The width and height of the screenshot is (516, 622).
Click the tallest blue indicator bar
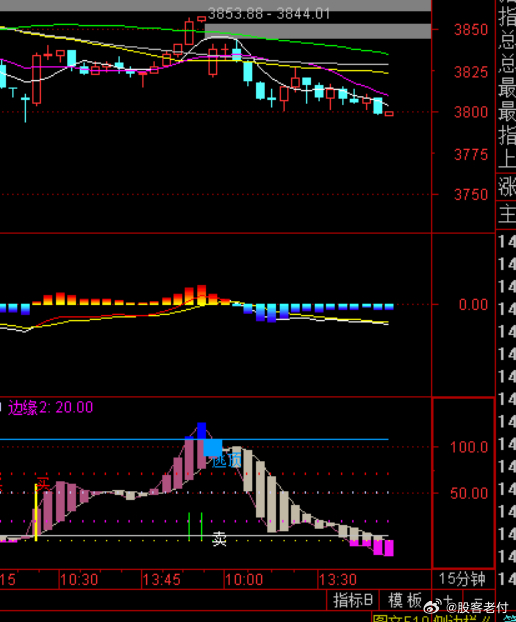coord(201,430)
